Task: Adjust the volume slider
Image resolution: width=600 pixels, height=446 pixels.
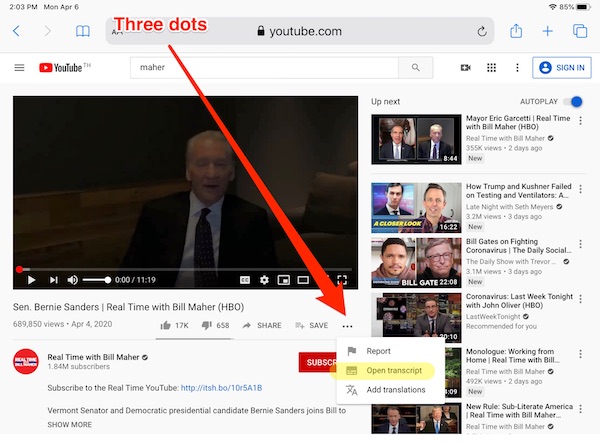Action: coord(96,280)
